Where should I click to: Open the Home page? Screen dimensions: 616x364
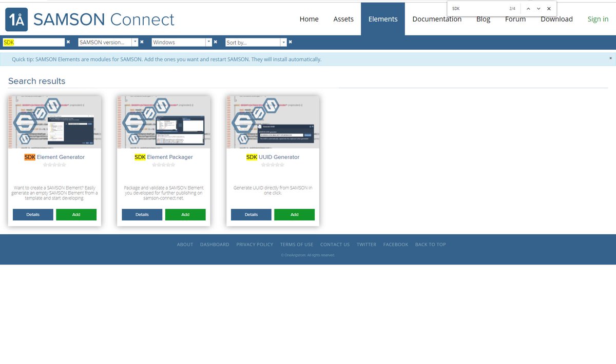click(x=309, y=19)
